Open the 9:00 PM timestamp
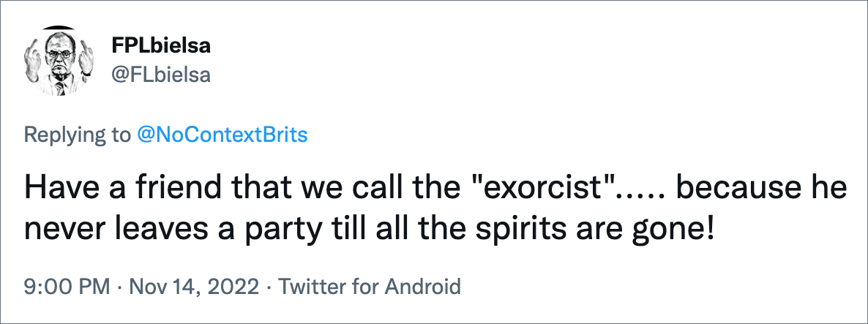 (66, 287)
